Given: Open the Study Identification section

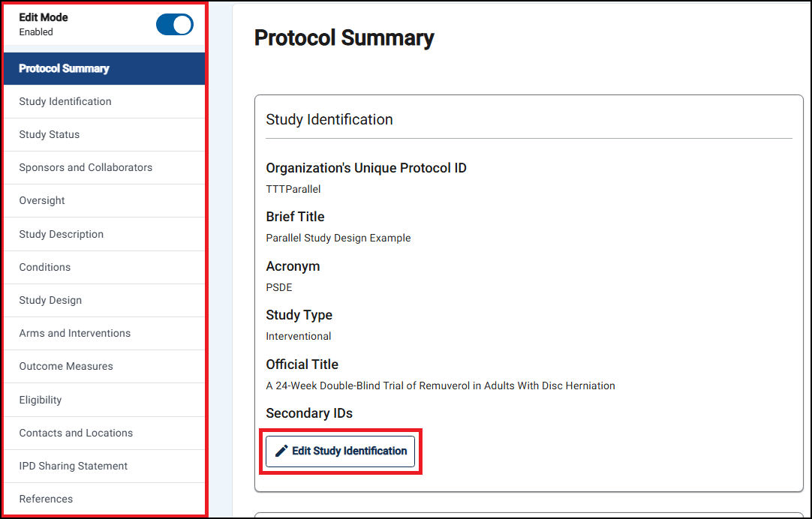Looking at the screenshot, I should pyautogui.click(x=104, y=101).
